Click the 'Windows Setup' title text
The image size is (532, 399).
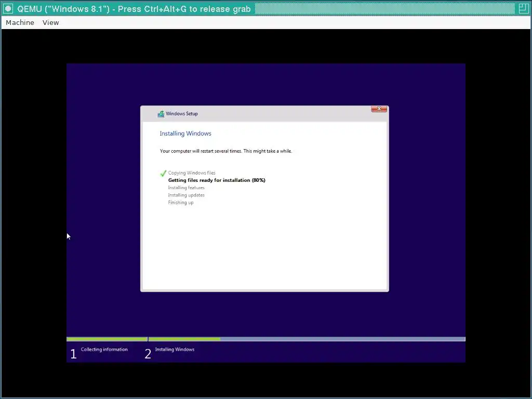[182, 114]
